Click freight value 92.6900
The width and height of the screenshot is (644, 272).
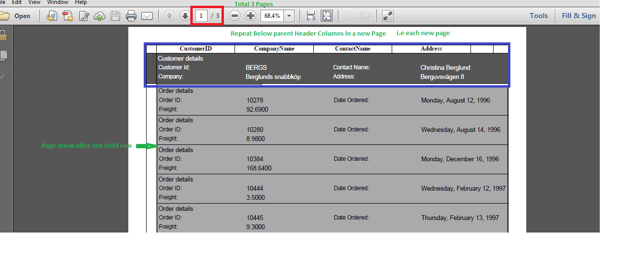(x=257, y=110)
